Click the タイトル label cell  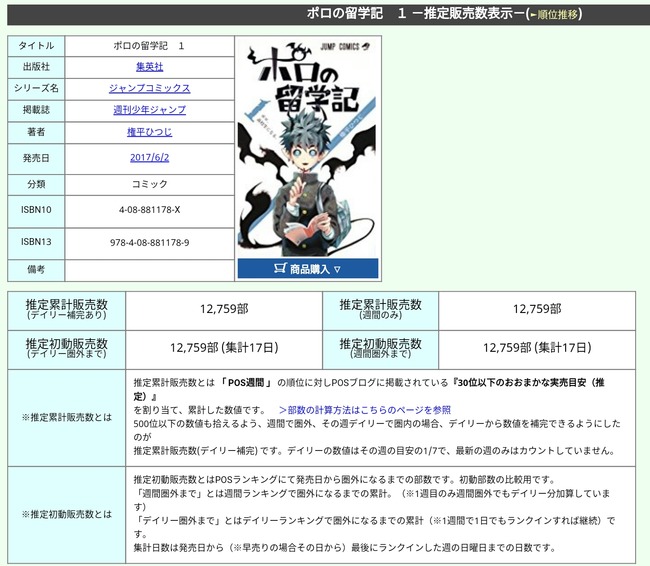pos(36,46)
